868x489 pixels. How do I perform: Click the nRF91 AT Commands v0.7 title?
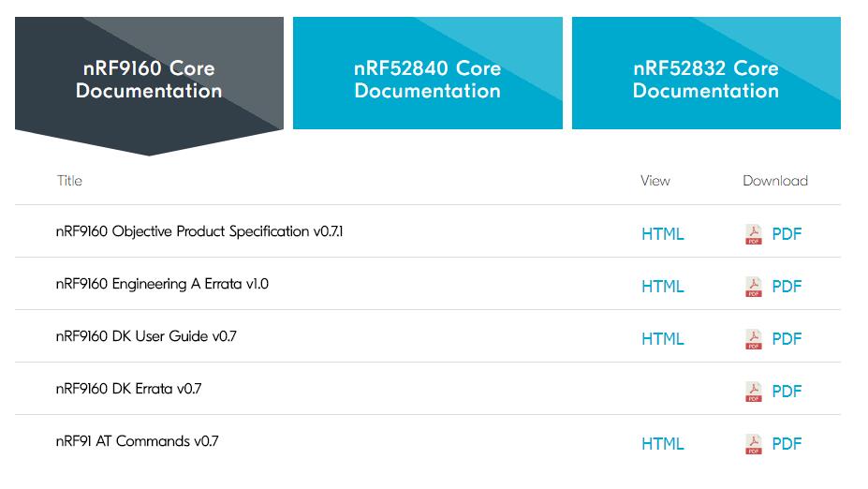pyautogui.click(x=137, y=441)
